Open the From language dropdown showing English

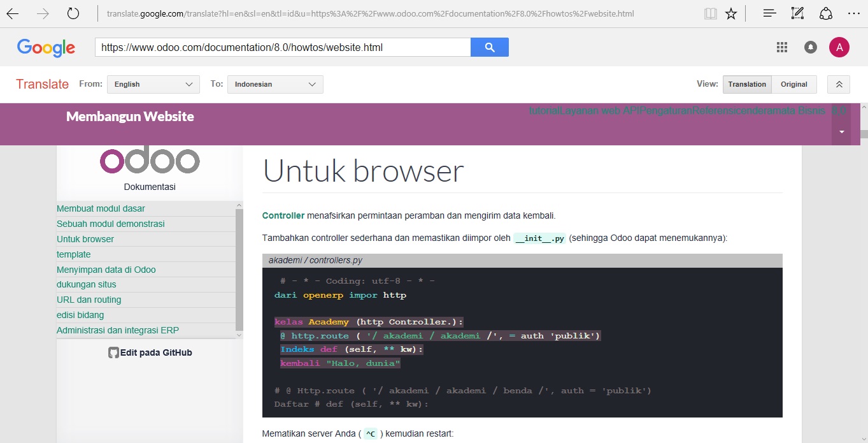pyautogui.click(x=153, y=84)
